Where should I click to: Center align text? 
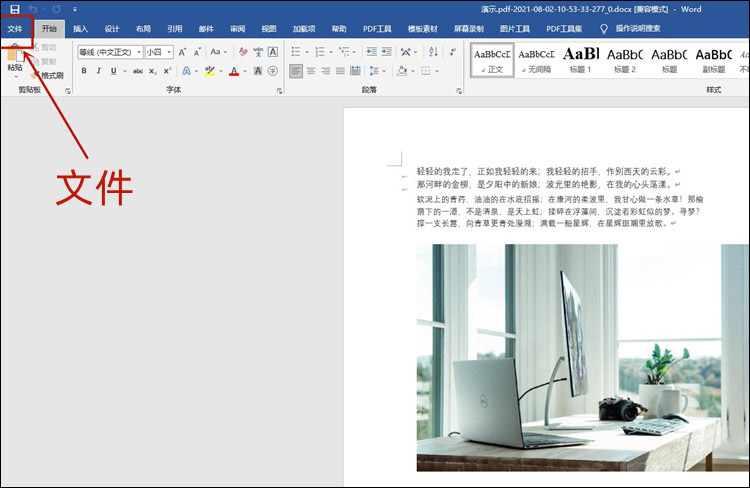click(x=311, y=71)
